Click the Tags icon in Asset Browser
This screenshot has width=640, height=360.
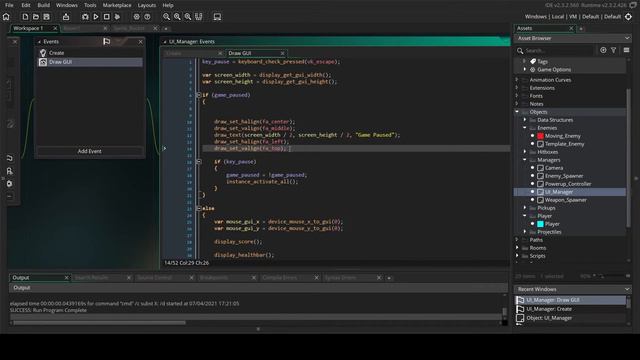coord(533,61)
